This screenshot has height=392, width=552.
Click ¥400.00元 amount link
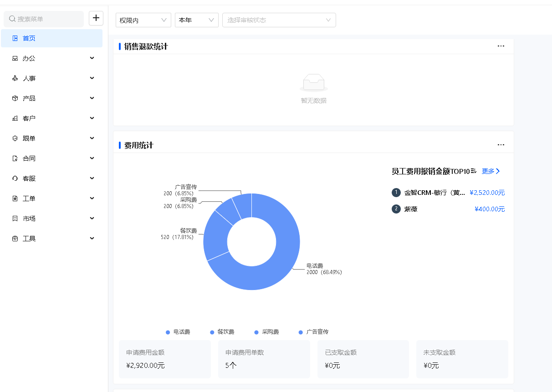coord(490,209)
